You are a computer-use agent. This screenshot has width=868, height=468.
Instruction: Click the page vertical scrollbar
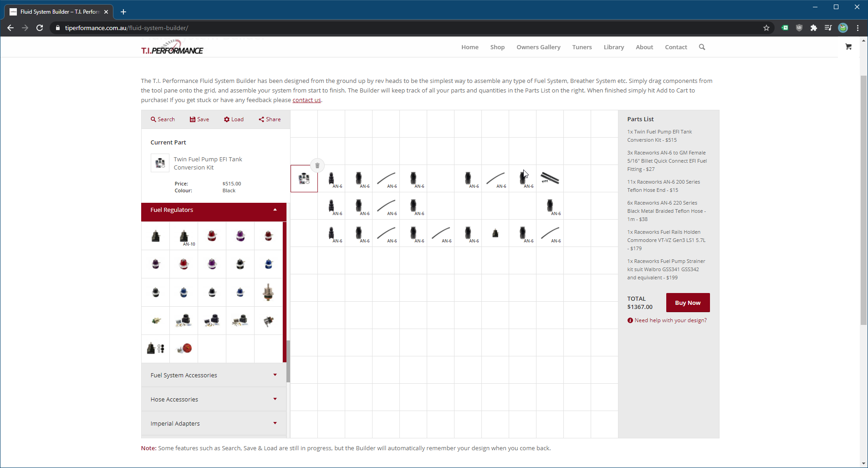(863, 201)
